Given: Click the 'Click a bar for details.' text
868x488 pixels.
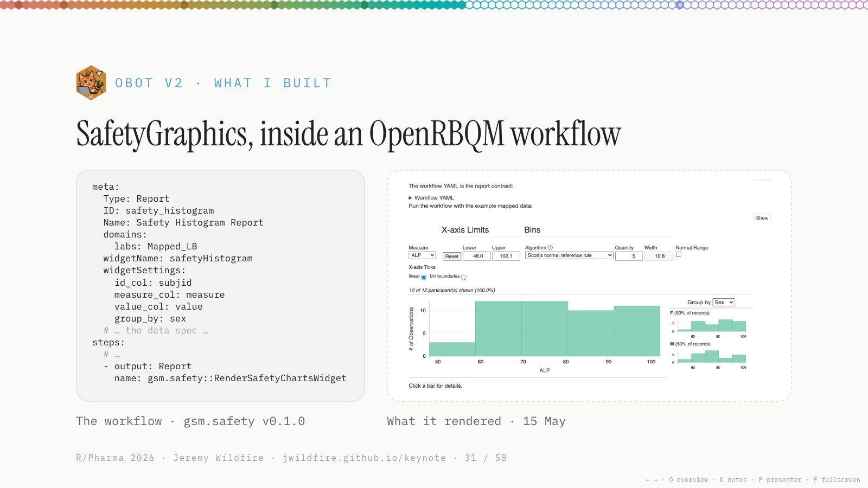Looking at the screenshot, I should pyautogui.click(x=435, y=386).
